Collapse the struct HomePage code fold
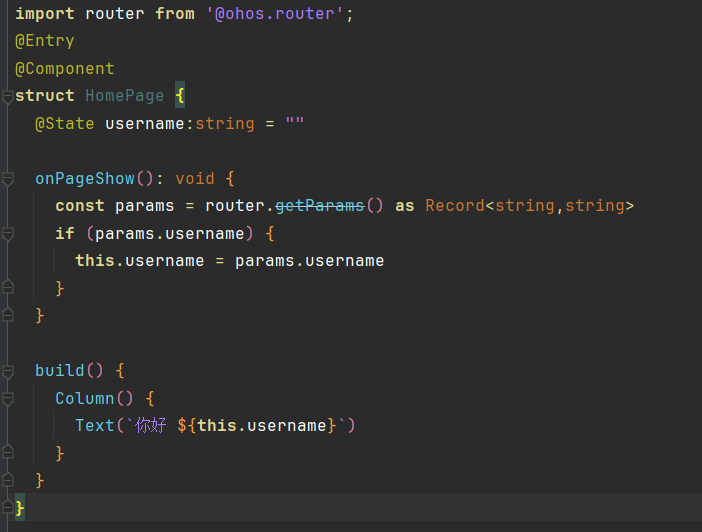 [x=7, y=96]
